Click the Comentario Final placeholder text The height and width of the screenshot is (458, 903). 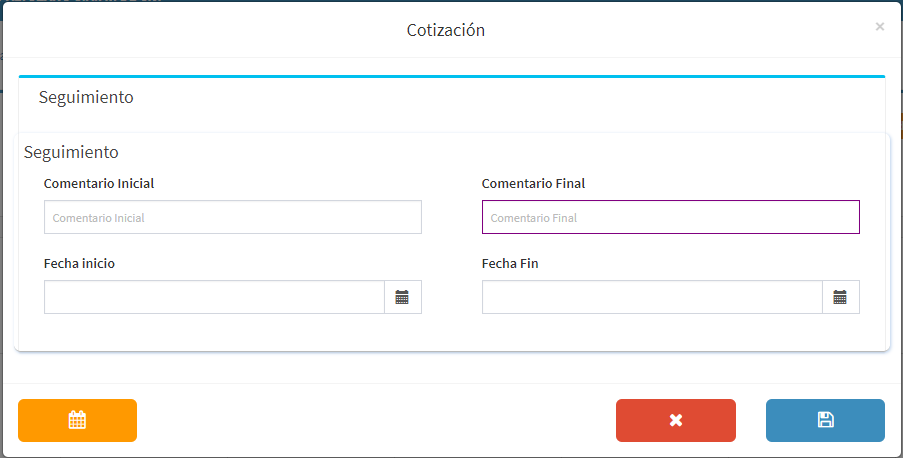click(534, 218)
